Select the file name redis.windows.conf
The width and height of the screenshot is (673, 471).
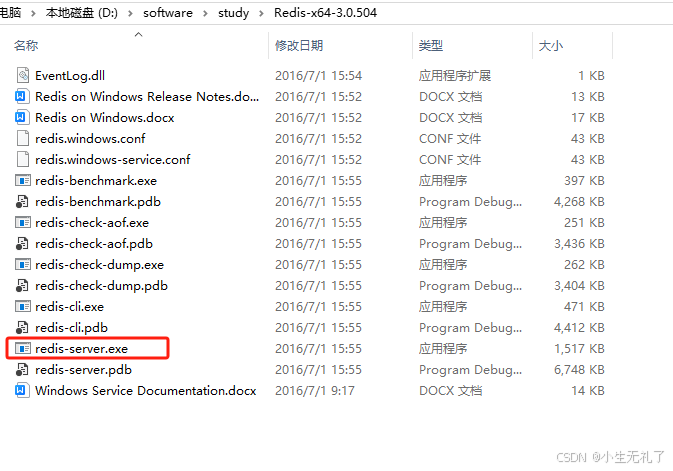coord(90,139)
